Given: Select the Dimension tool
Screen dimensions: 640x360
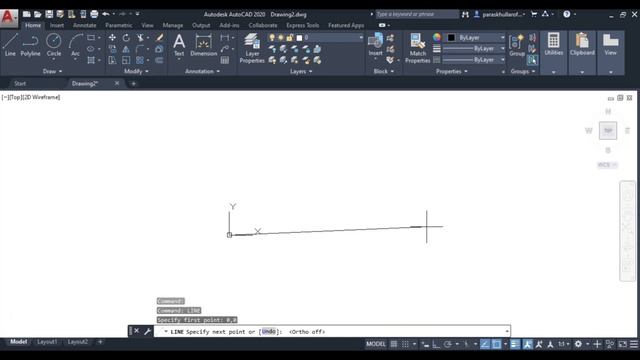Looking at the screenshot, I should click(x=203, y=45).
